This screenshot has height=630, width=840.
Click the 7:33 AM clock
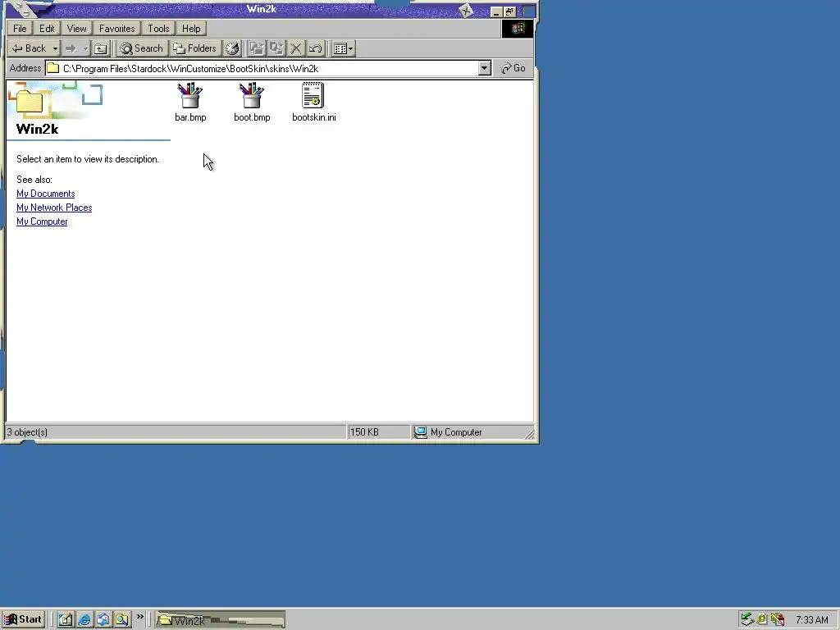[x=812, y=620]
